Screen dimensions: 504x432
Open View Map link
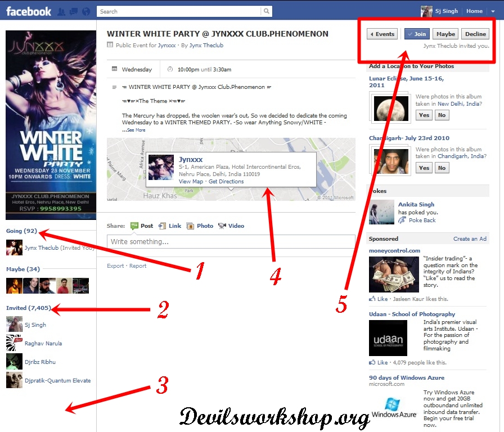coord(191,181)
